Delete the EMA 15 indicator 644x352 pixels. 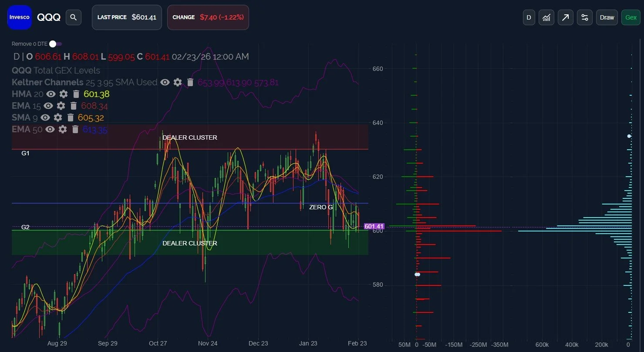tap(73, 106)
